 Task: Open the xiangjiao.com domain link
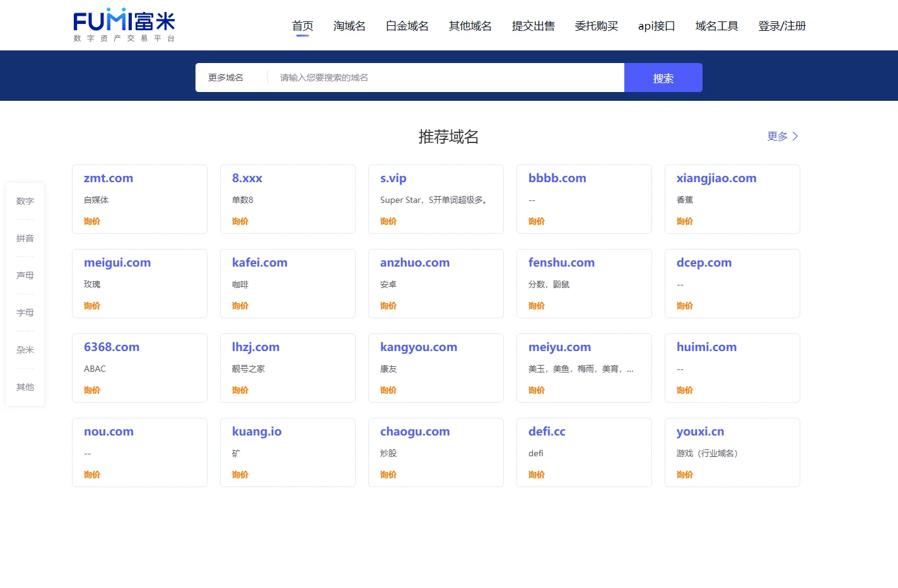716,178
